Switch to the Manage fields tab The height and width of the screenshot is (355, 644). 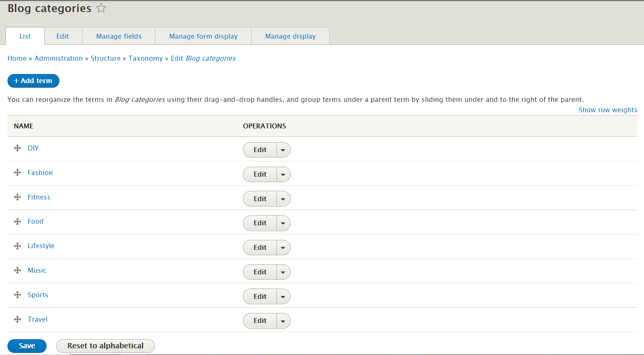tap(118, 36)
